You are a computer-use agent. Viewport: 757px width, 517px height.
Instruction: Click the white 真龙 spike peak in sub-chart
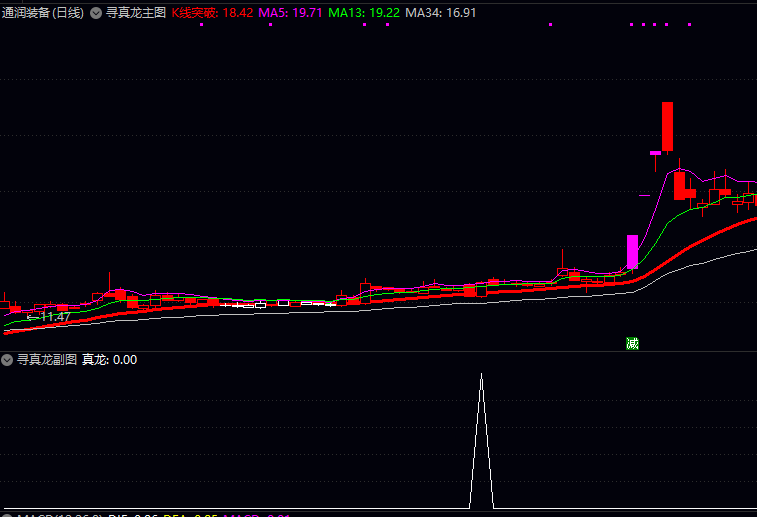click(481, 375)
